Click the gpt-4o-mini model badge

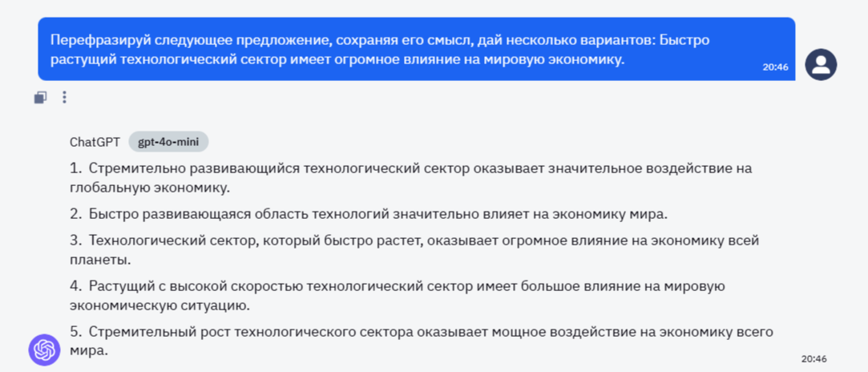[x=168, y=142]
